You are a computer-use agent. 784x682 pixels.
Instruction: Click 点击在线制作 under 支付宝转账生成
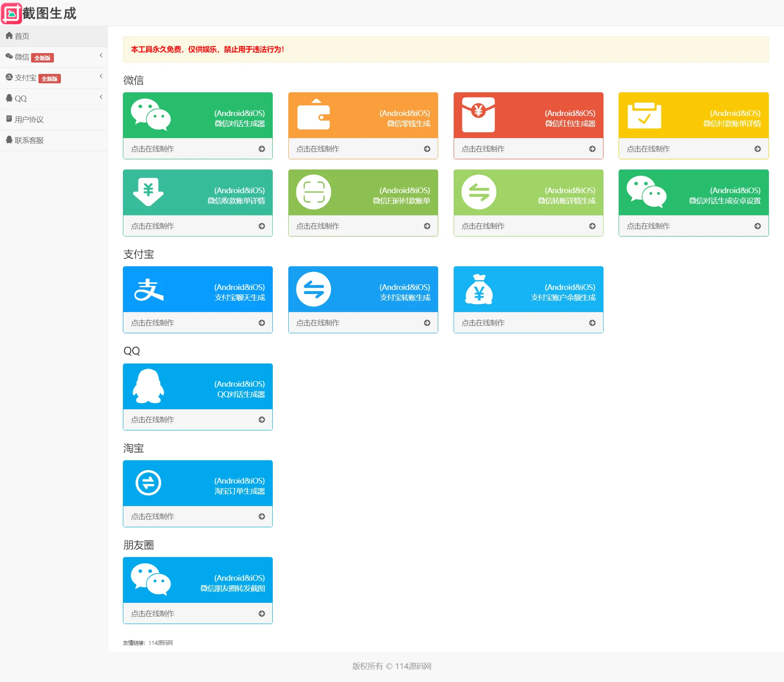[x=318, y=323]
